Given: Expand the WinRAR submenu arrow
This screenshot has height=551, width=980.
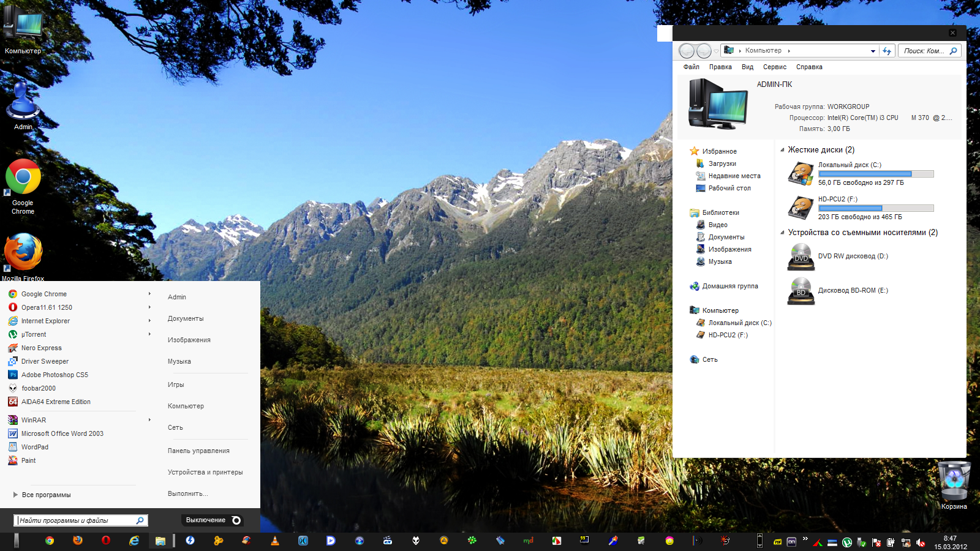Looking at the screenshot, I should tap(149, 420).
